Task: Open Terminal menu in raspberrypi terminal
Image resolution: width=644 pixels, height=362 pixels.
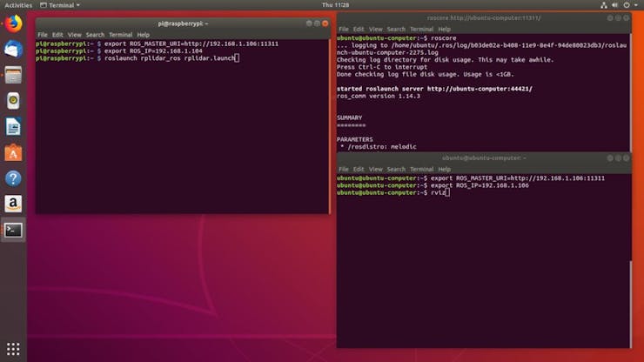Action: [121, 35]
